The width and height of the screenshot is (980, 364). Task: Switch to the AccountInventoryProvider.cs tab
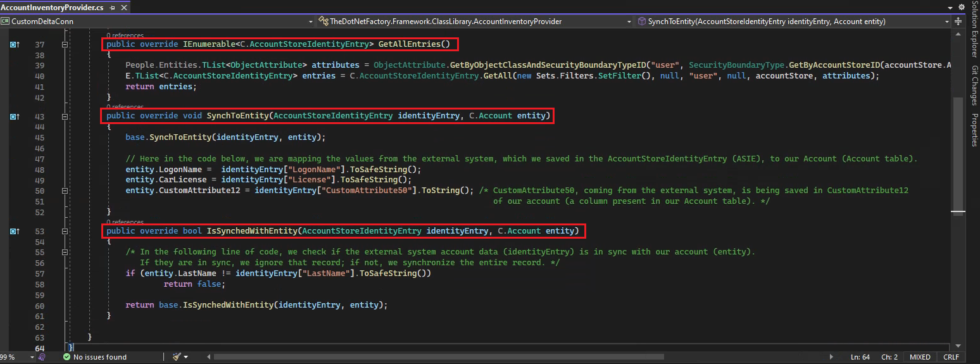pyautogui.click(x=53, y=7)
